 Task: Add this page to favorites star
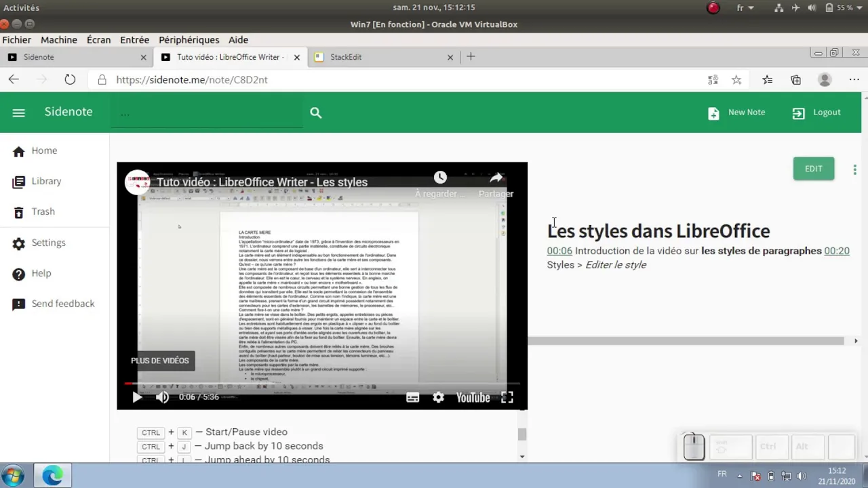coord(736,80)
